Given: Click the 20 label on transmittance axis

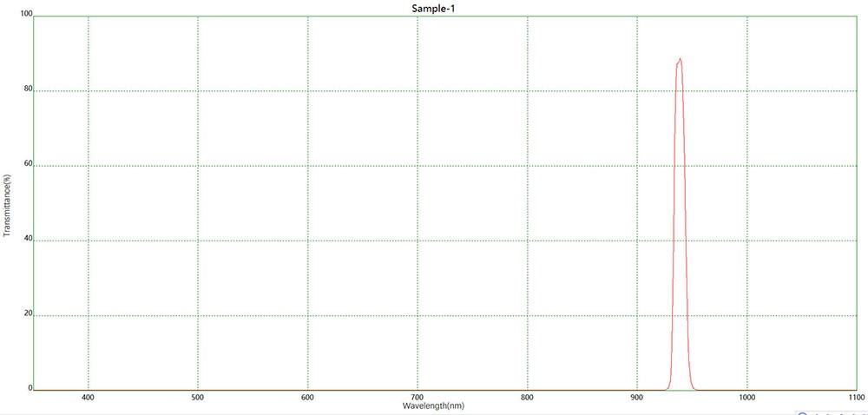Looking at the screenshot, I should [27, 313].
